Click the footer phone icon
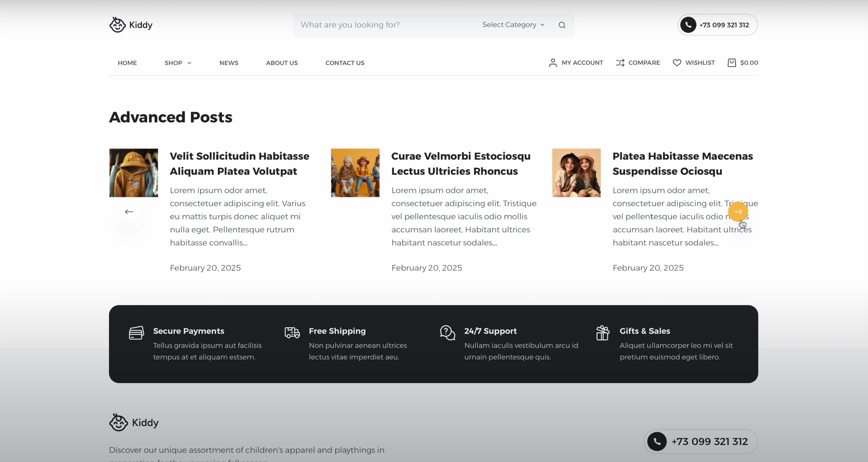The image size is (868, 462). tap(657, 441)
